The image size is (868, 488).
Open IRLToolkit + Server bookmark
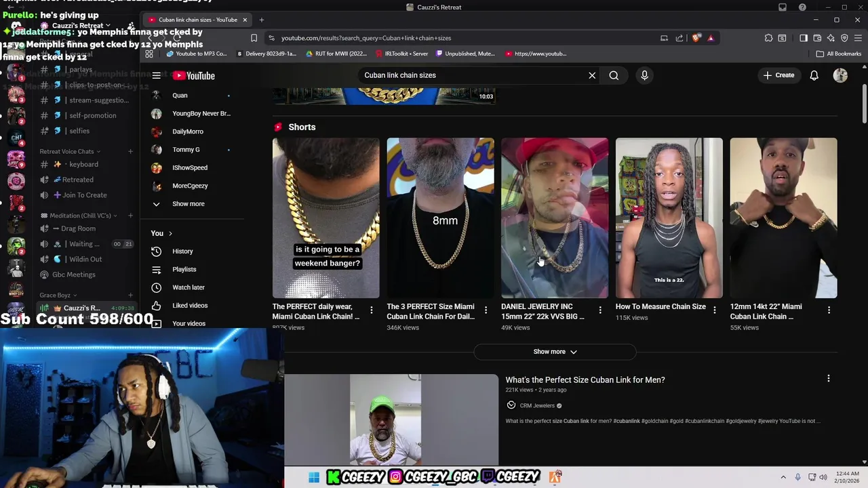point(401,54)
